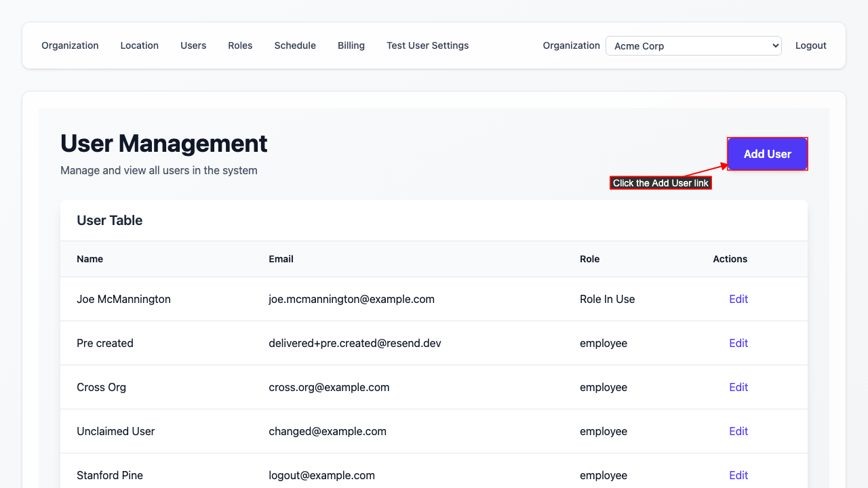The width and height of the screenshot is (868, 488).
Task: Sort by the Name column header
Action: [x=90, y=259]
